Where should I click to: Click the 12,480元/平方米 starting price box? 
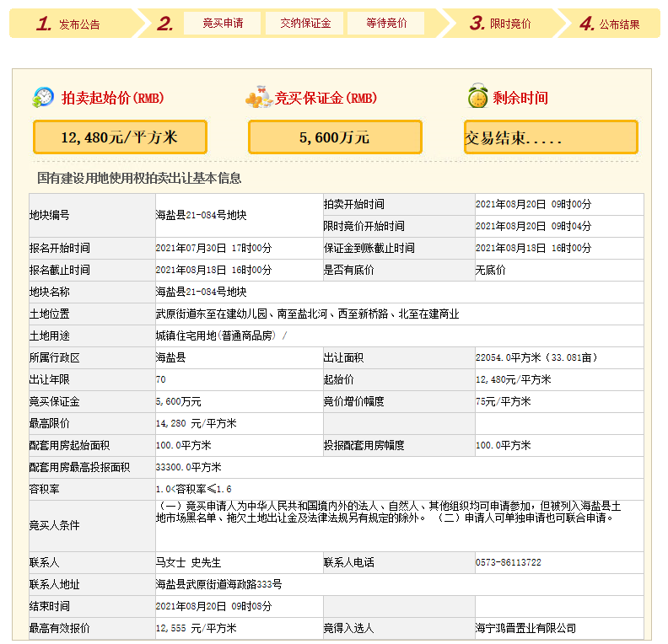coord(119,137)
